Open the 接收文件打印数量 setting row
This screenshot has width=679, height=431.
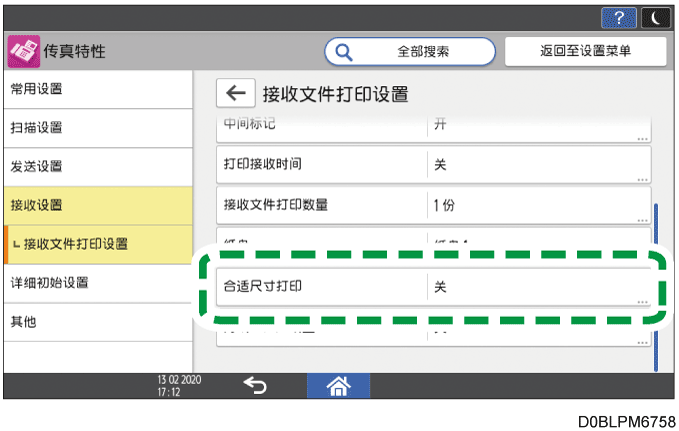pyautogui.click(x=433, y=205)
